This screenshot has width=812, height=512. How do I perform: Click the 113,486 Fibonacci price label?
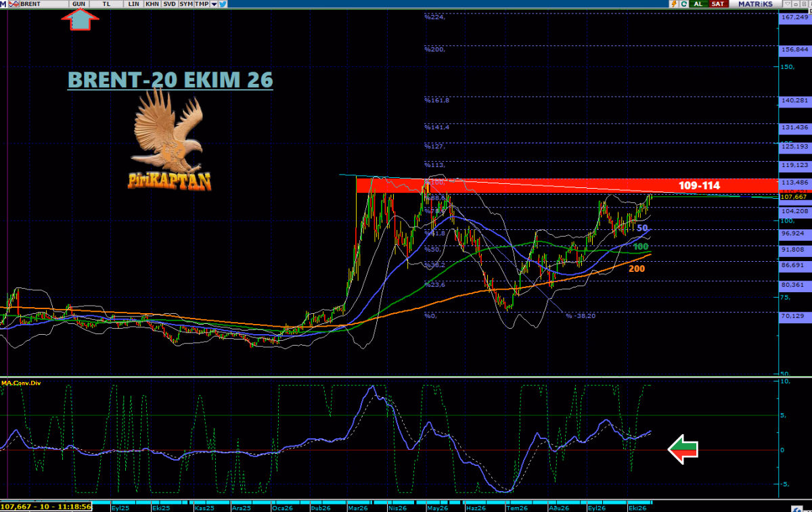794,183
